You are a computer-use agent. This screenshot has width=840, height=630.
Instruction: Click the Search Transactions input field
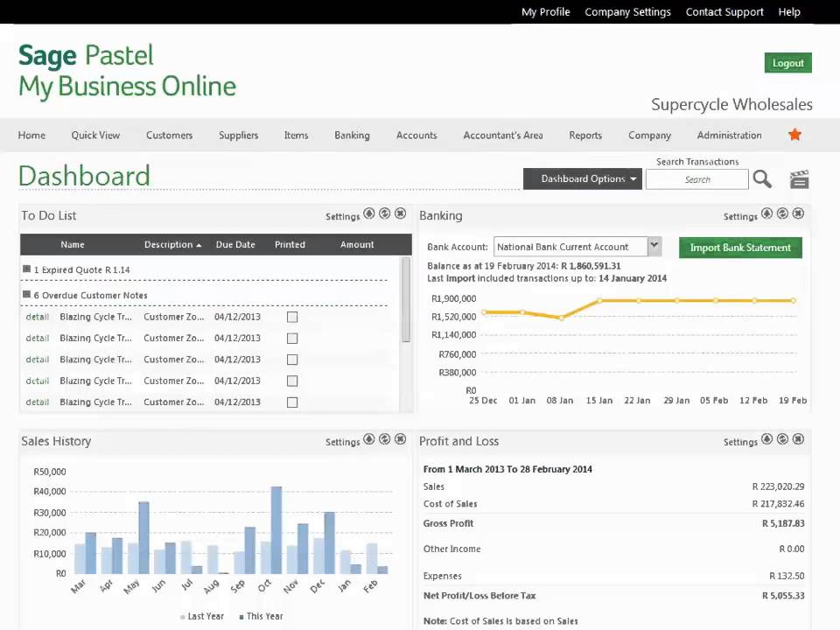[x=697, y=179]
